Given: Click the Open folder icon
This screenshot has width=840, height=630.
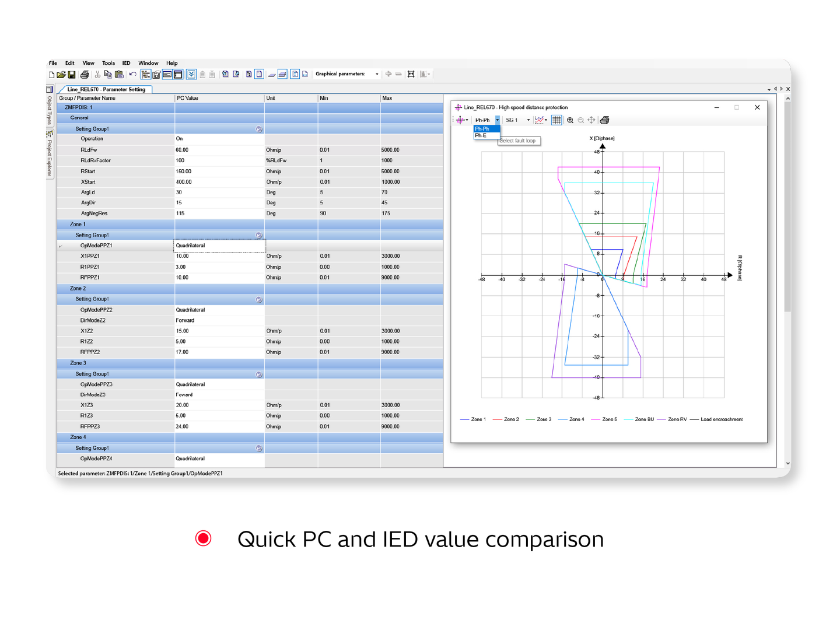Looking at the screenshot, I should (x=61, y=75).
